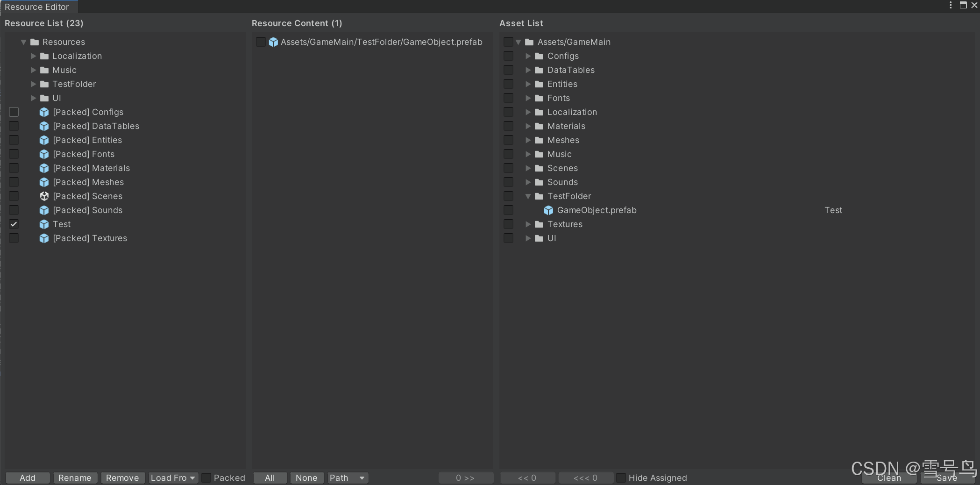980x485 pixels.
Task: Uncheck the Test resource checkbox
Action: coord(14,224)
